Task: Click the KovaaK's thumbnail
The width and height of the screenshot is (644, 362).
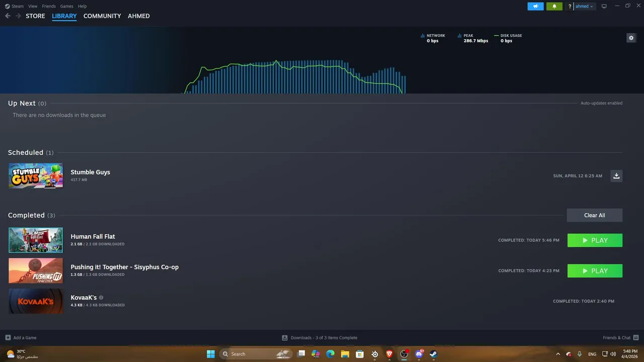Action: point(36,301)
